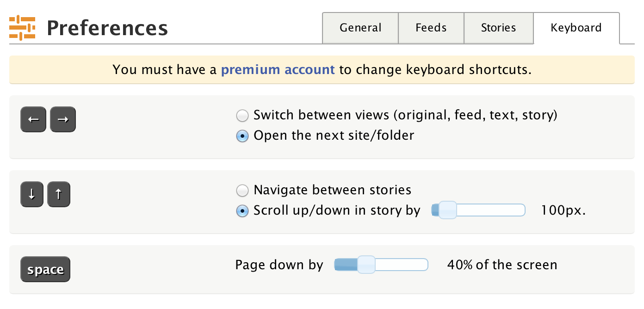Click the arrow keys shortcut pair
Image resolution: width=644 pixels, height=309 pixels.
[48, 119]
